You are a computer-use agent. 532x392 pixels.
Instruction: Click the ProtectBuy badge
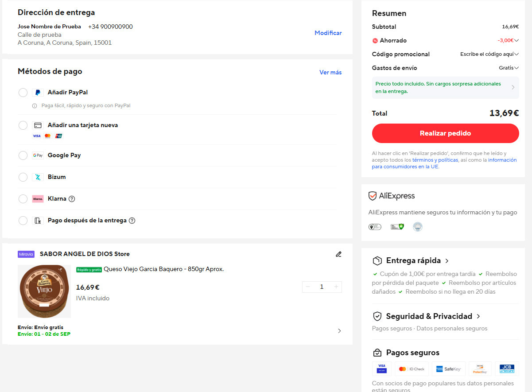(480, 369)
